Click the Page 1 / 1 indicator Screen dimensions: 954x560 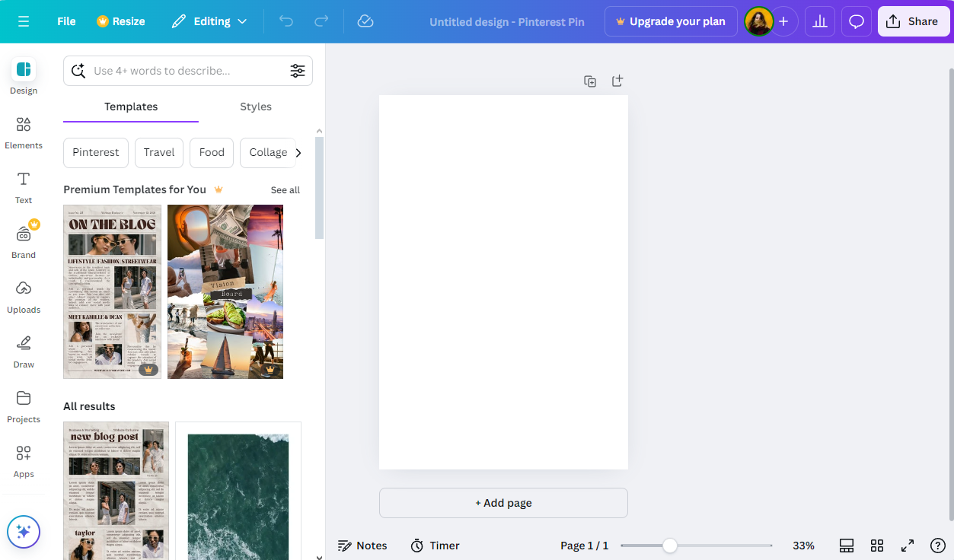pyautogui.click(x=585, y=546)
